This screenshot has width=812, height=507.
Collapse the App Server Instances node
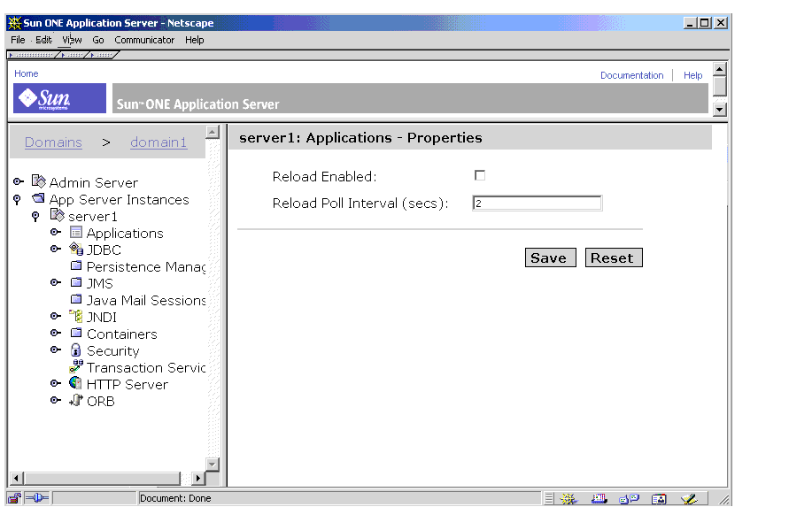(17, 199)
